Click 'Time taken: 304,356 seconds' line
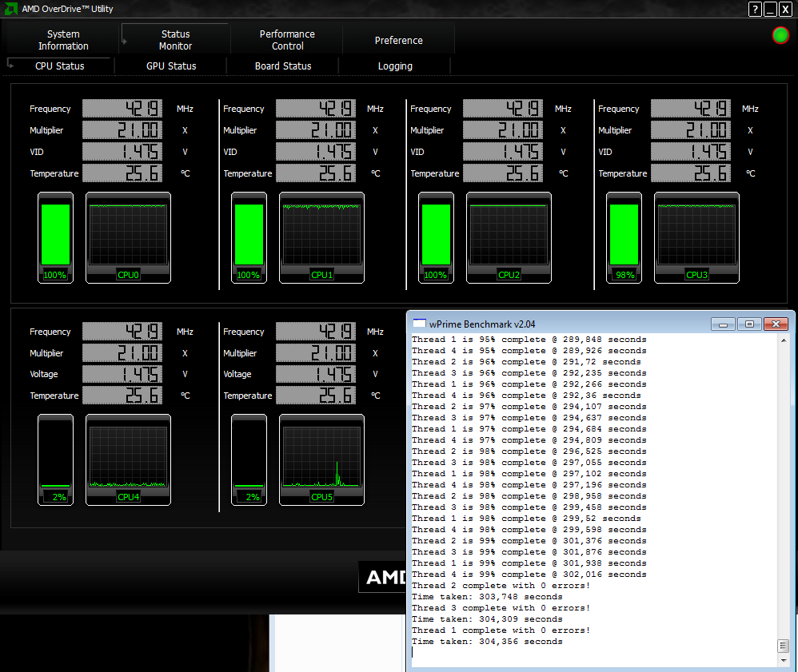The image size is (798, 672). 487,642
